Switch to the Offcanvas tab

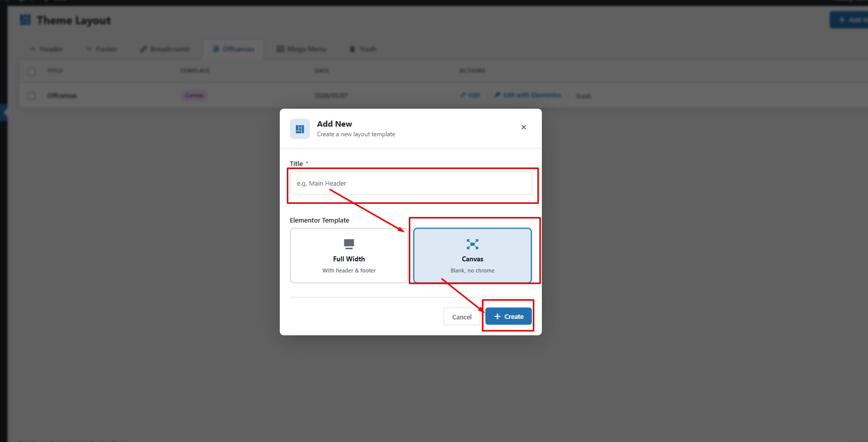click(233, 49)
